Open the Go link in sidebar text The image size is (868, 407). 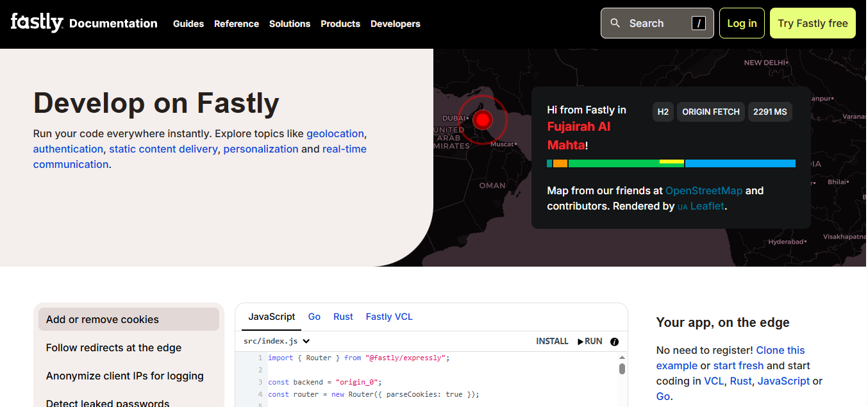tap(663, 396)
